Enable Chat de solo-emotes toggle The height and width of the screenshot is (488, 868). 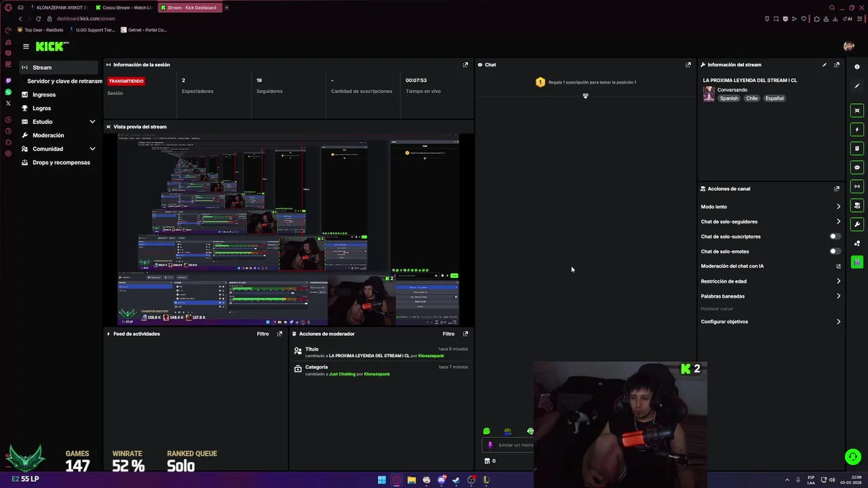click(835, 251)
